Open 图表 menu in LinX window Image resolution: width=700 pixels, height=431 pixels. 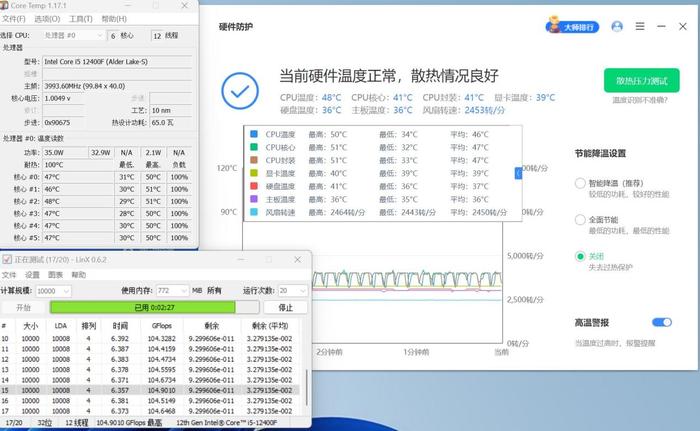click(55, 275)
